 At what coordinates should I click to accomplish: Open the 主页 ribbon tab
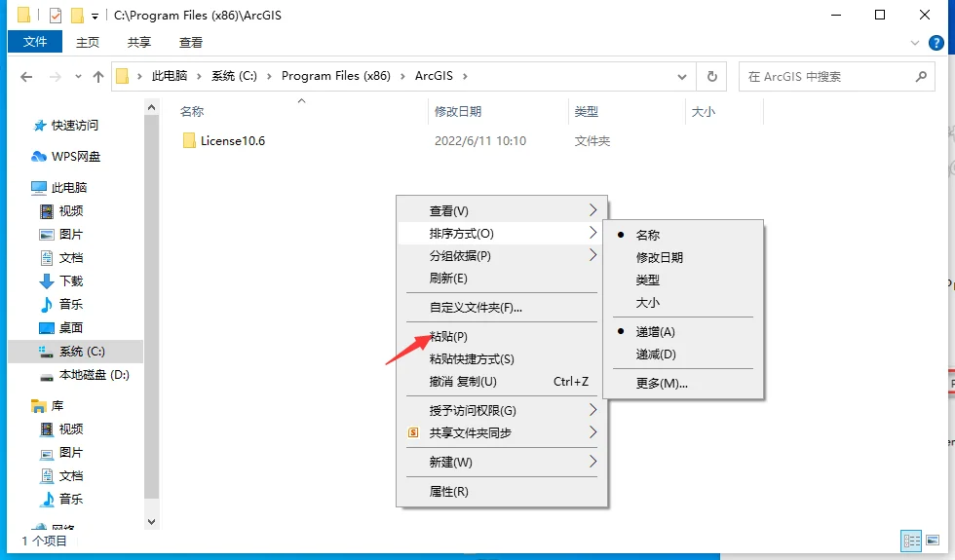(x=88, y=42)
